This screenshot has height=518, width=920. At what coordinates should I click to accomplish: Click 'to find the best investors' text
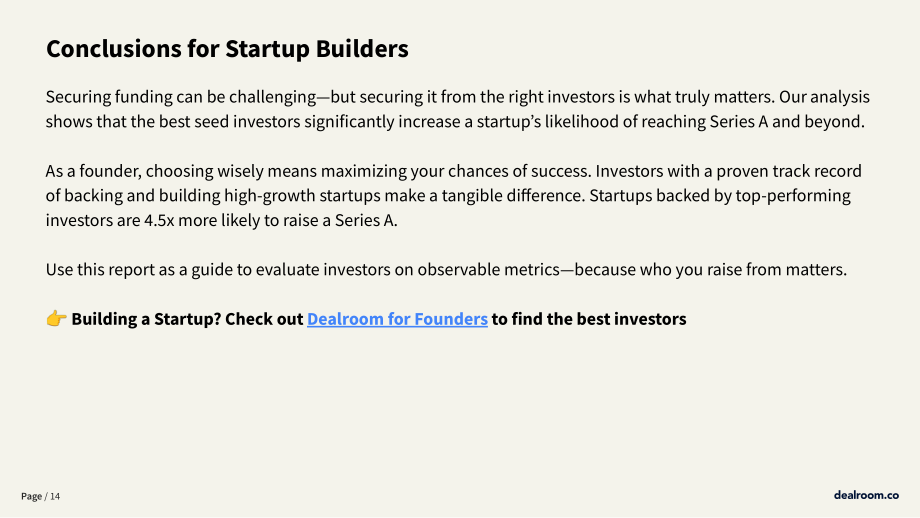tap(589, 319)
